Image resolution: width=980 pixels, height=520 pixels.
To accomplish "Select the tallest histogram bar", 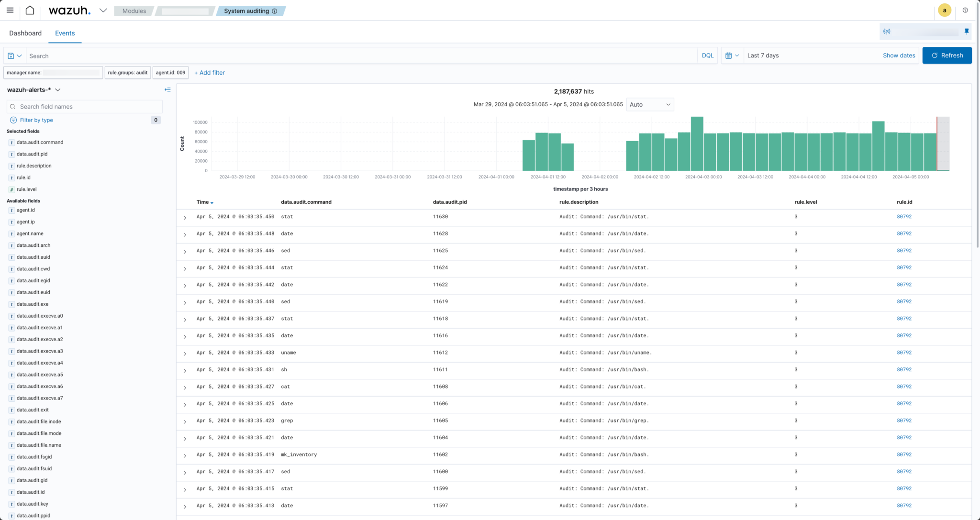I will 697,144.
